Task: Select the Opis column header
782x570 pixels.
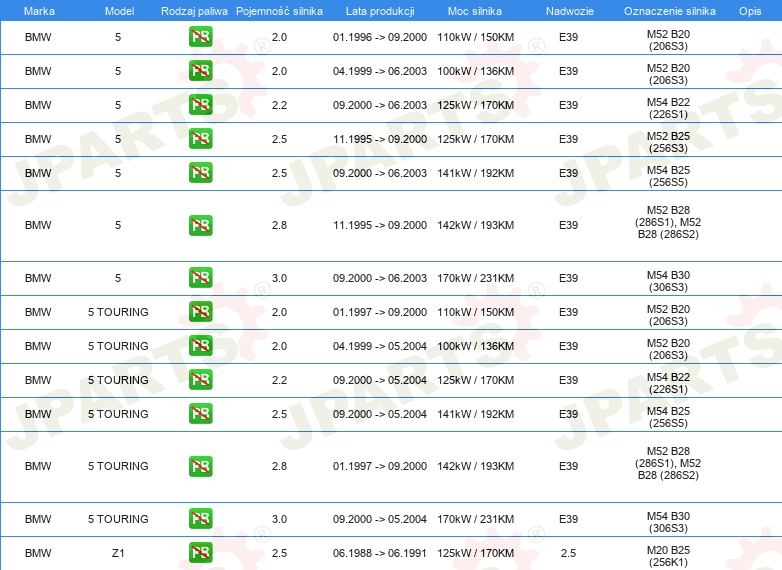Action: pyautogui.click(x=750, y=11)
